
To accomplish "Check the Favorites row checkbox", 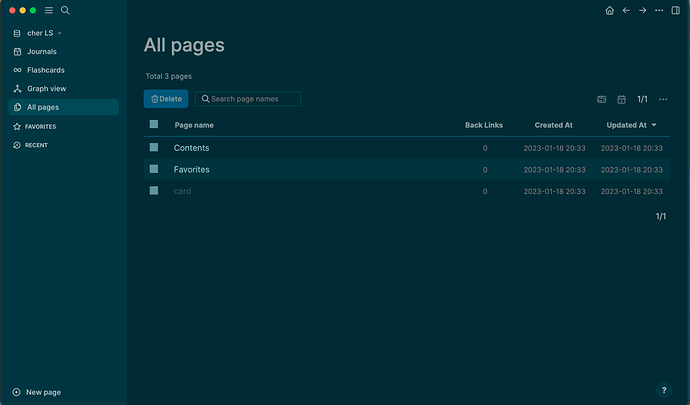I will tap(154, 169).
